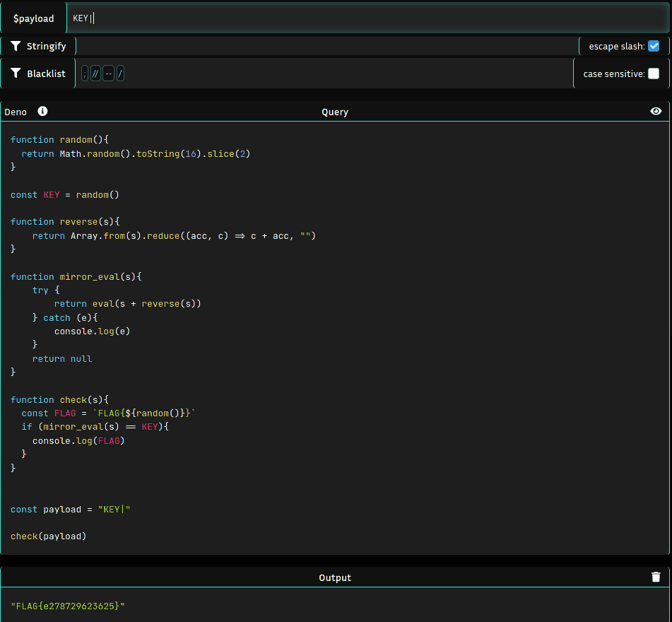Screen dimensions: 672x622
Task: Open the Deno info tooltip icon
Action: point(42,111)
